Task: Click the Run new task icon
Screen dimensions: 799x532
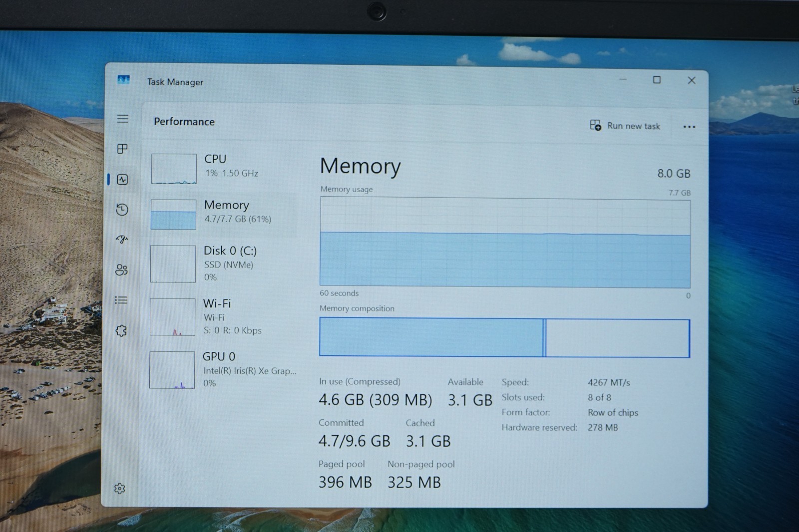Action: [595, 125]
